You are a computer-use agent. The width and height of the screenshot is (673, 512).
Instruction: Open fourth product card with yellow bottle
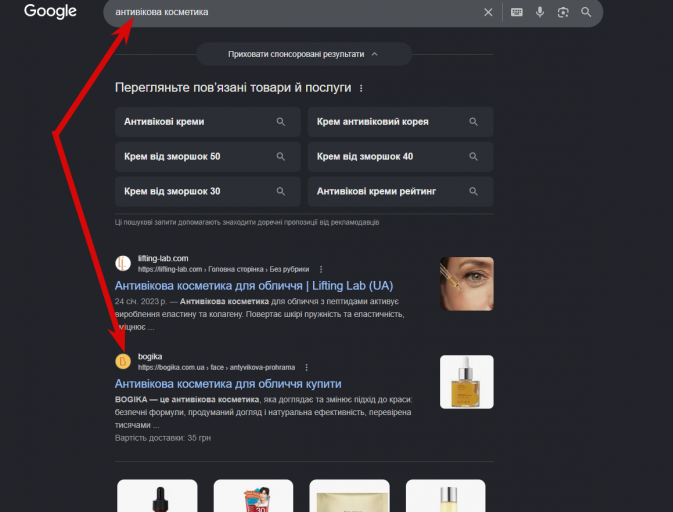click(446, 496)
